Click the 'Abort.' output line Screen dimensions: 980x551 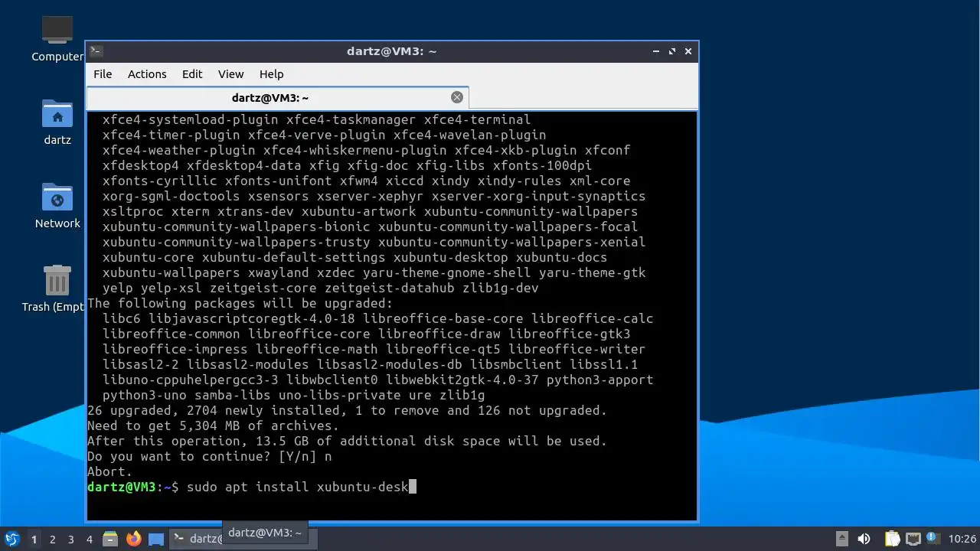109,471
